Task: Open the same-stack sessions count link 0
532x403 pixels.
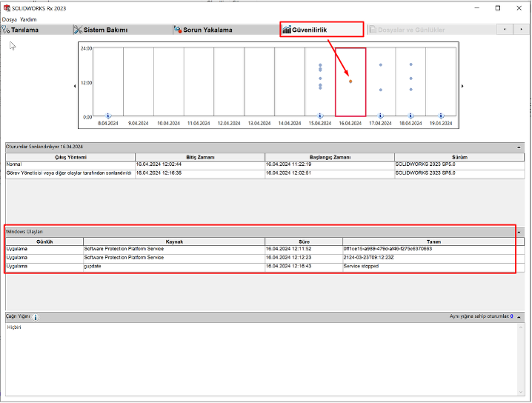Action: tap(512, 316)
